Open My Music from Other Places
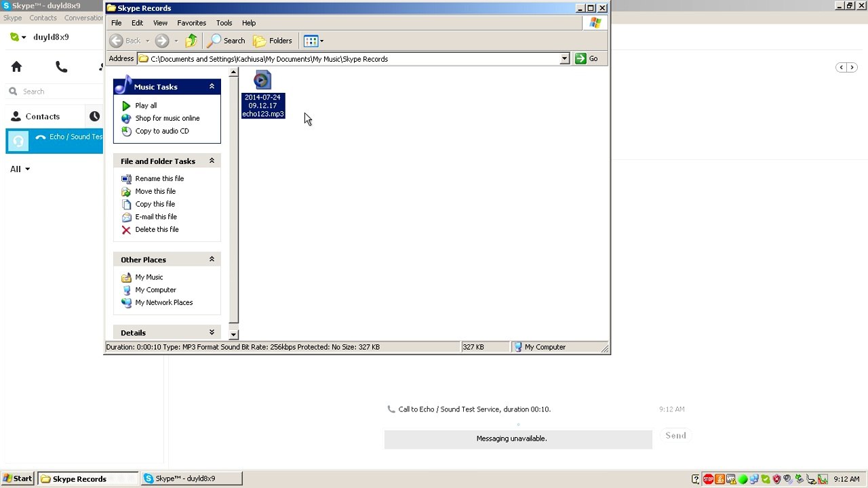This screenshot has height=488, width=868. (x=149, y=277)
